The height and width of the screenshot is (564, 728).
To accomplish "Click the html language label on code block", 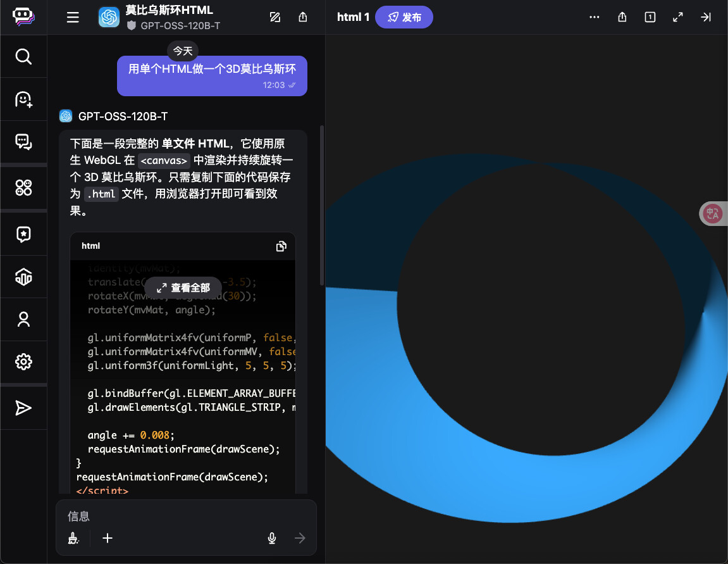I will click(x=90, y=246).
